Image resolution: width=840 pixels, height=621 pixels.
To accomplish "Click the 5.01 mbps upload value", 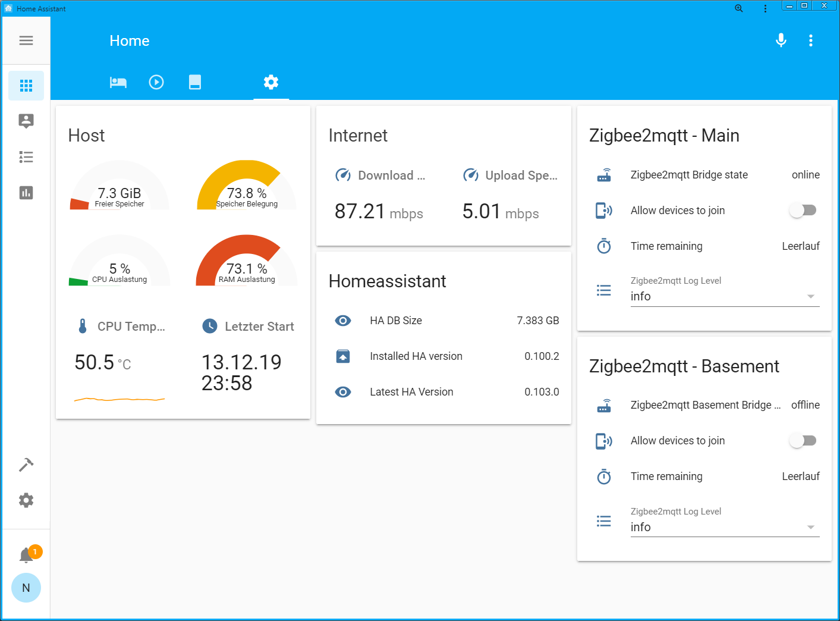I will [x=501, y=211].
